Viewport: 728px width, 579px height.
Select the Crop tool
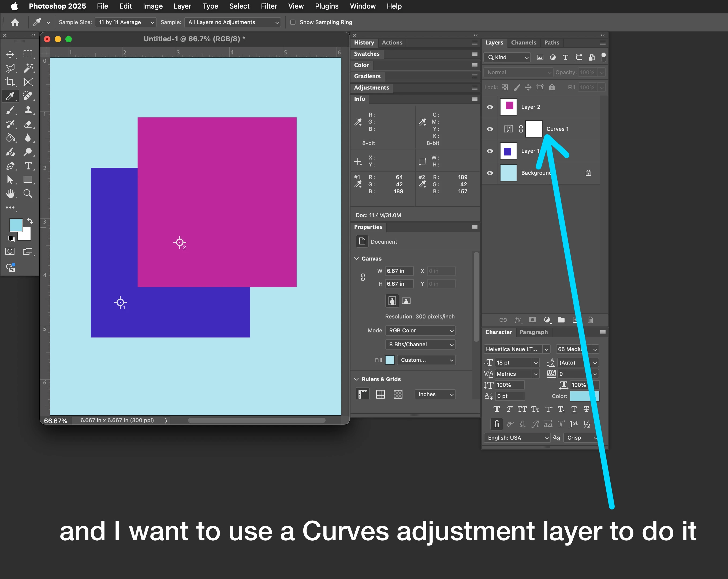click(x=10, y=82)
